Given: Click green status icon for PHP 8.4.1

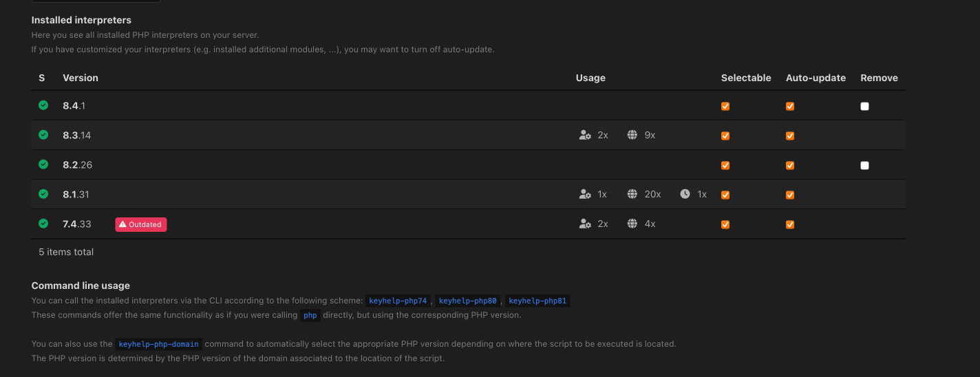Looking at the screenshot, I should click(x=43, y=105).
